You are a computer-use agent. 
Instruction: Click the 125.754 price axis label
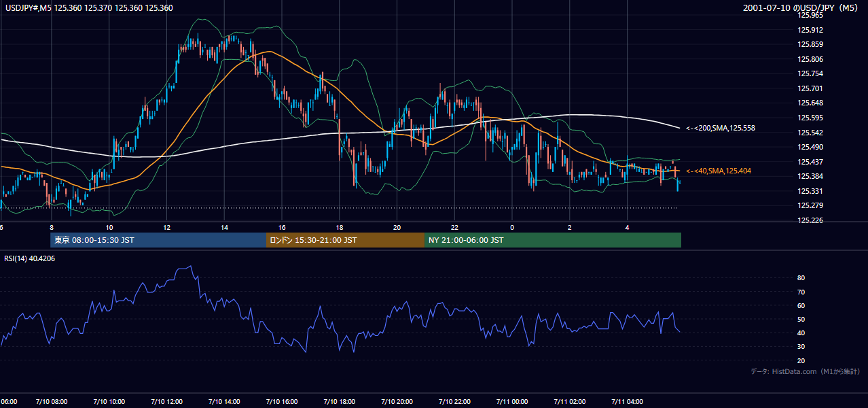[812, 73]
